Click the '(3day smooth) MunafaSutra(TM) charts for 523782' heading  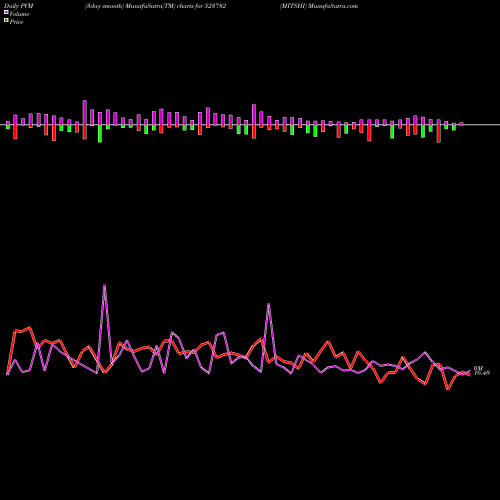(155, 6)
